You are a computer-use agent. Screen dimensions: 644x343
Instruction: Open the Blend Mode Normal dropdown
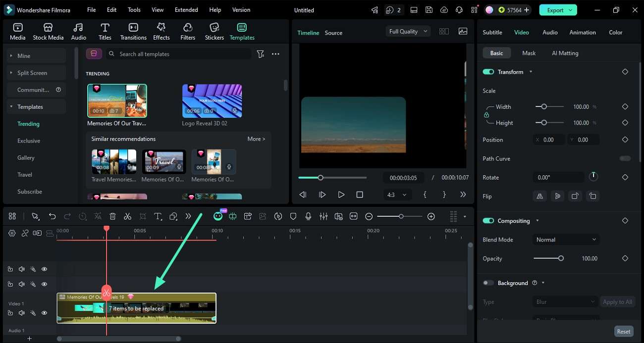point(566,240)
